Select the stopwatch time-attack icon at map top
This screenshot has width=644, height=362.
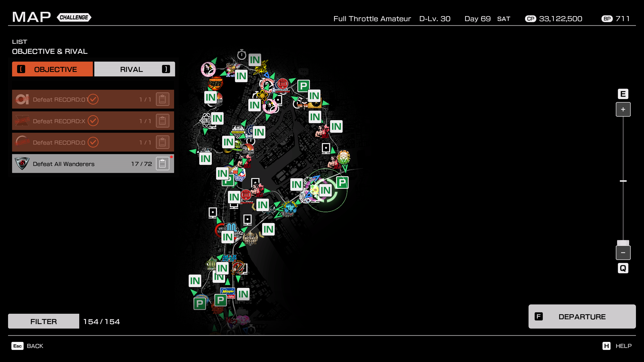click(242, 55)
